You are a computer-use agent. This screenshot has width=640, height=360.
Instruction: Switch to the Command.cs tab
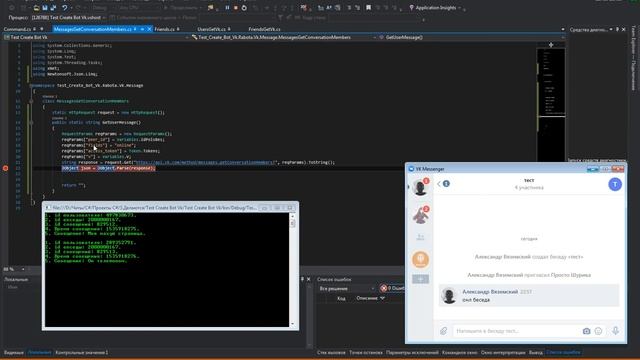[x=17, y=29]
